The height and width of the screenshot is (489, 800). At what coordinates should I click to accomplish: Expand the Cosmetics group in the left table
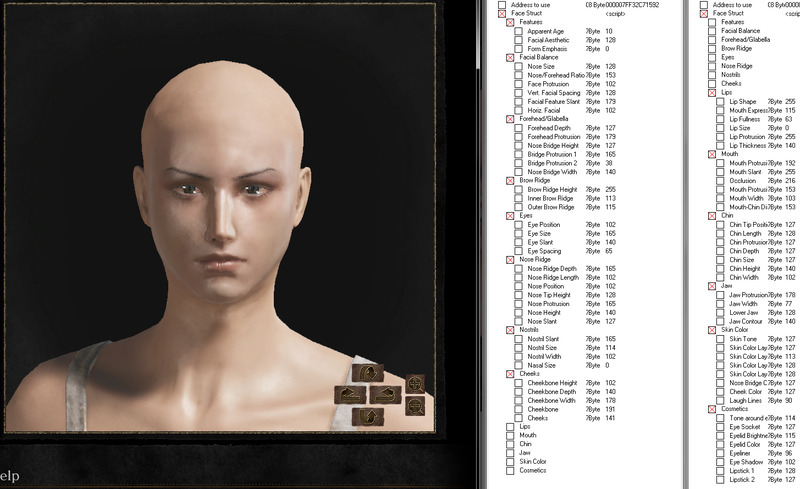click(x=510, y=471)
